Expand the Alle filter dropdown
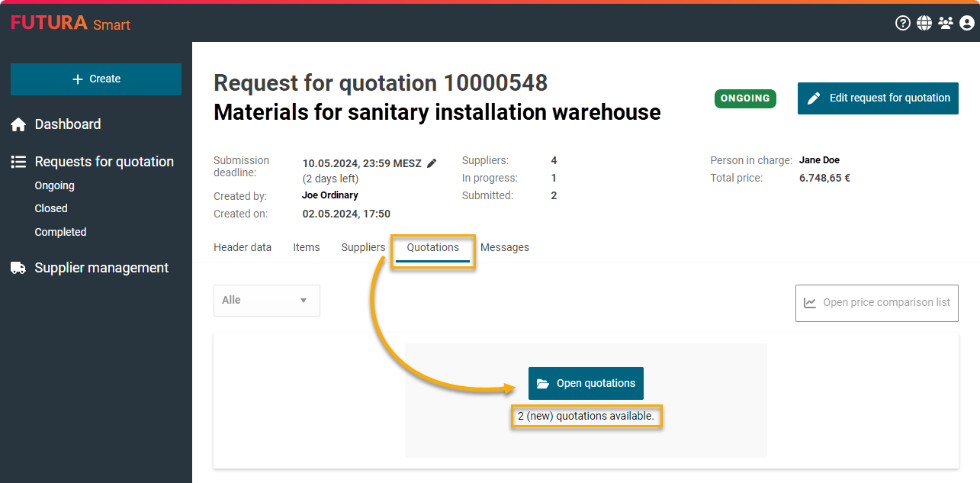Viewport: 980px width, 483px height. coord(266,301)
